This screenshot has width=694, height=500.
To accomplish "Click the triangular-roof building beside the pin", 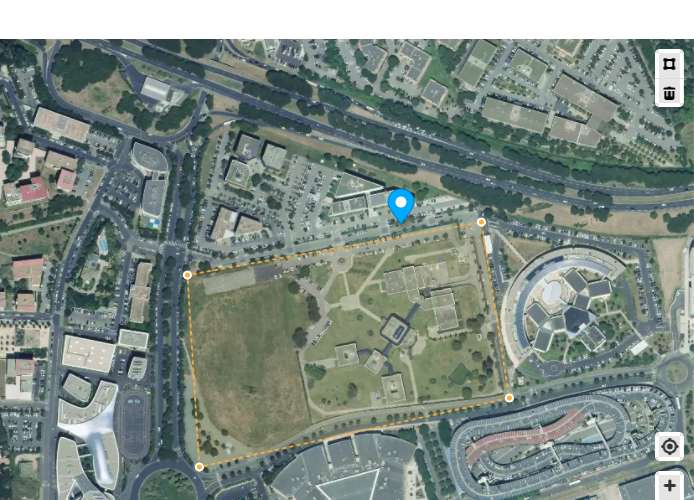I will (x=356, y=185).
